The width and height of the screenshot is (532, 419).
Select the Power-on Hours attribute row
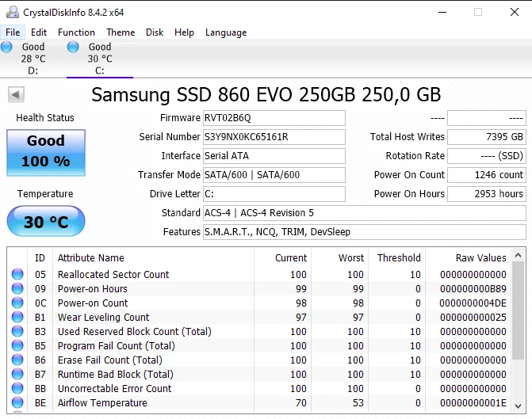(x=159, y=289)
